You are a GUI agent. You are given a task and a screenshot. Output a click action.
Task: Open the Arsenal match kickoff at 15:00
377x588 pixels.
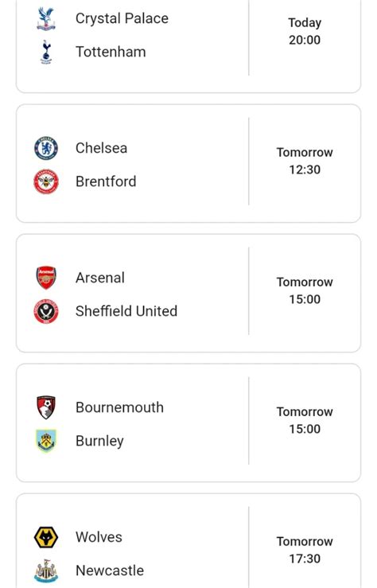[305, 290]
